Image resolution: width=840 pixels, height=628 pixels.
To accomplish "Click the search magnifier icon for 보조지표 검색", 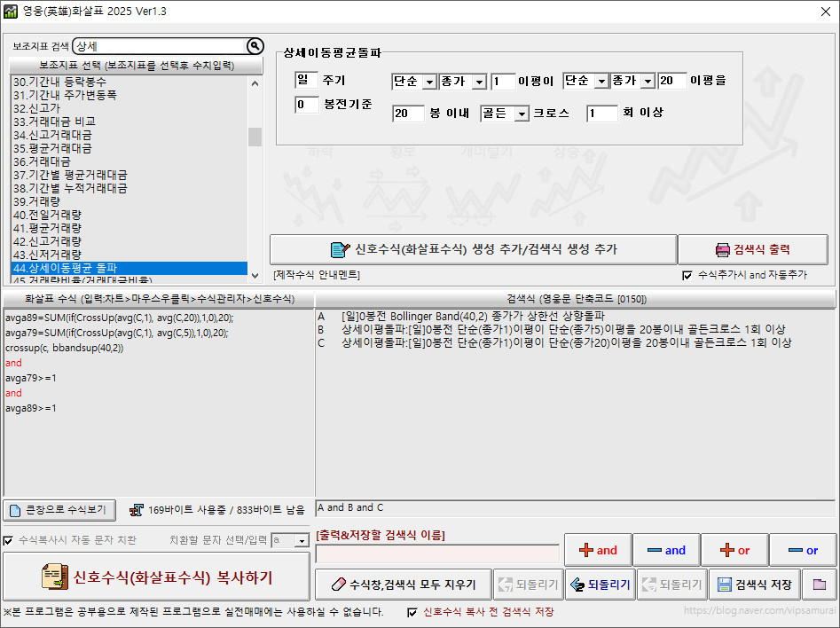I will tap(255, 46).
